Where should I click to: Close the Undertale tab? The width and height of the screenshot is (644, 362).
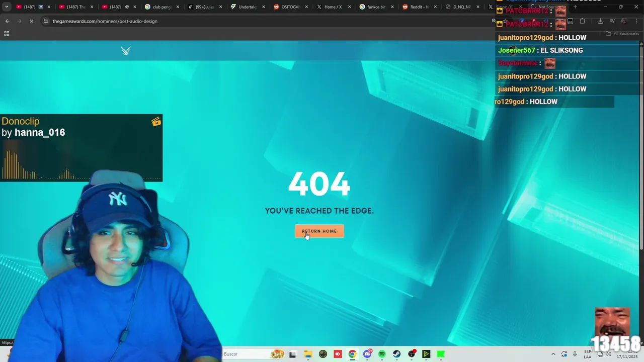click(x=264, y=7)
